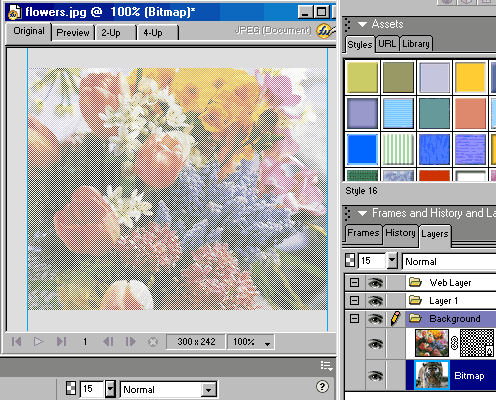Hide the Web Layer with eye icon

(375, 283)
